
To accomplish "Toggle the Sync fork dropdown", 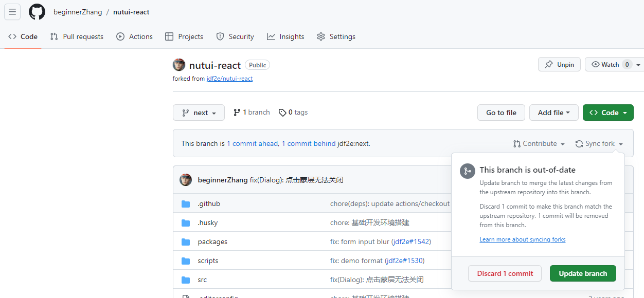I will 599,144.
